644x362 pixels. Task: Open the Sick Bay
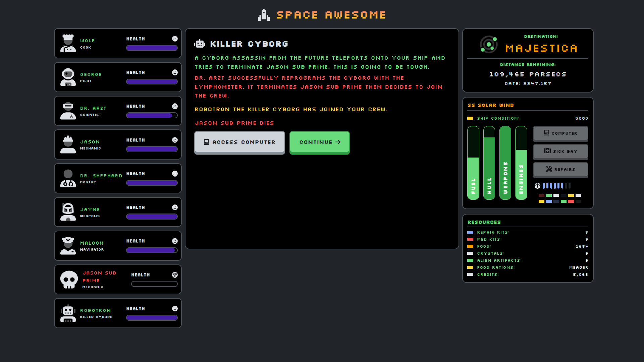tap(560, 151)
